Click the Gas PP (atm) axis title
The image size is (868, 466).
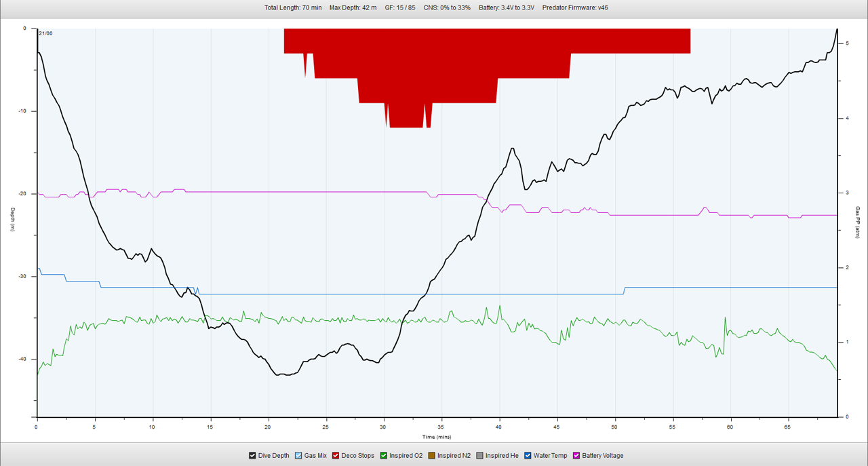pos(857,223)
